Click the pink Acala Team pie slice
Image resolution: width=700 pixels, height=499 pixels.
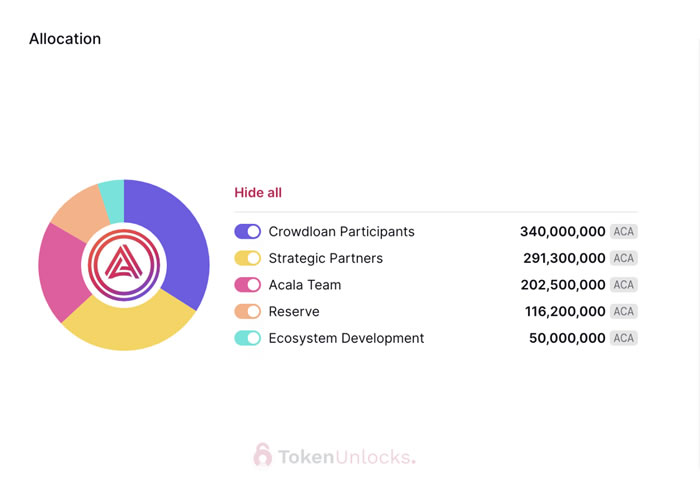point(60,270)
